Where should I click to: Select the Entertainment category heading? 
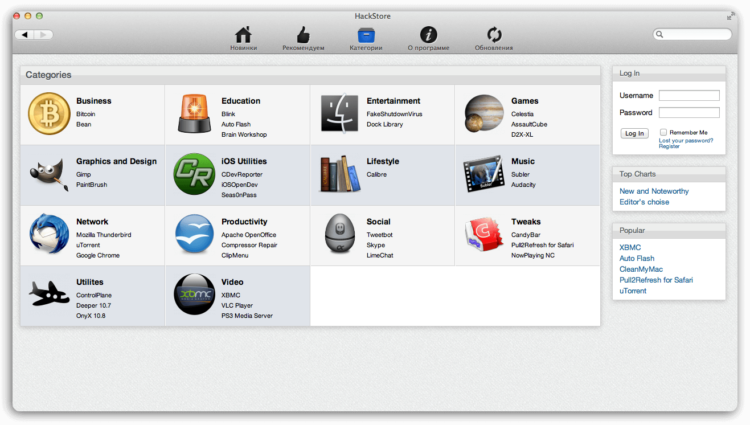coord(393,101)
